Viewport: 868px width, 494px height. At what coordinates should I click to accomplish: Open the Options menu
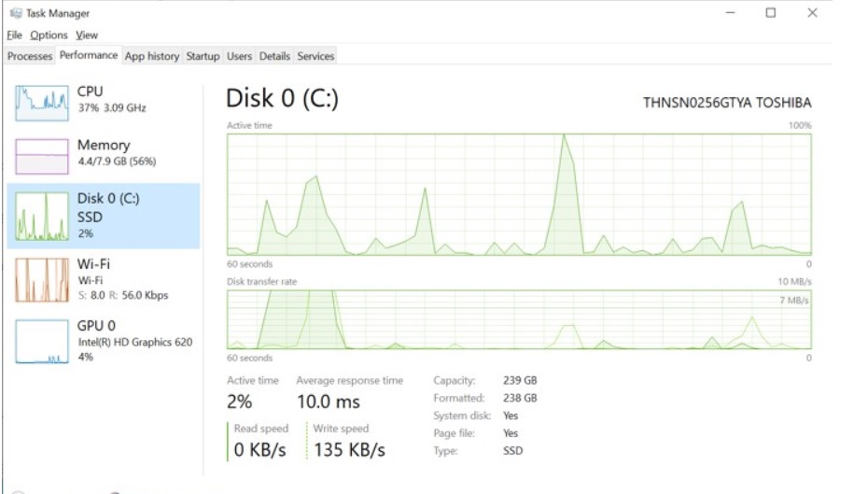pos(49,35)
